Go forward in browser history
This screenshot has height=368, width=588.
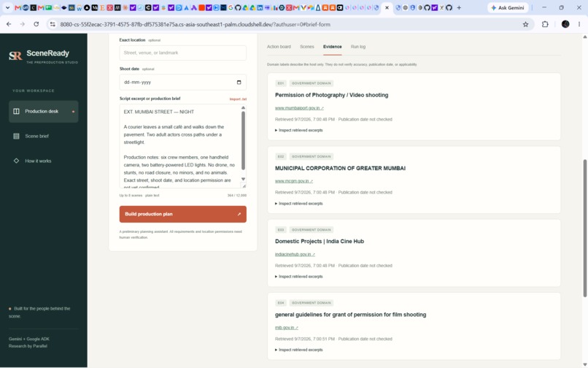click(x=23, y=24)
